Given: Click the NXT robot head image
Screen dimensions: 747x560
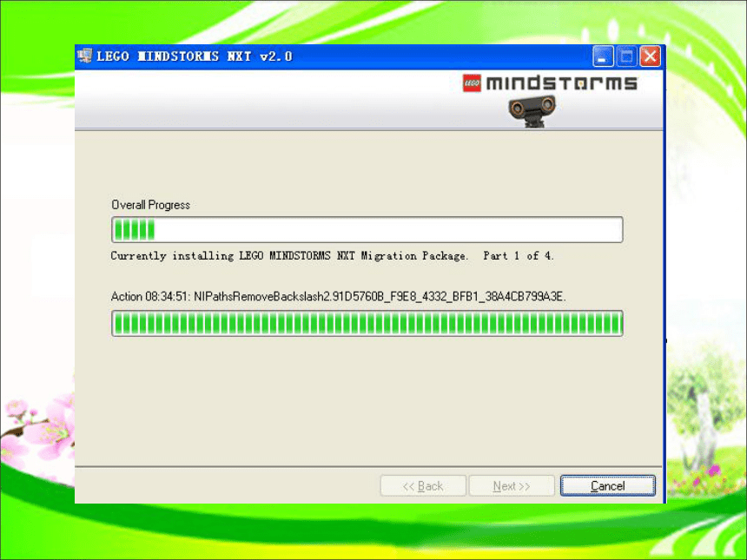Looking at the screenshot, I should tap(532, 110).
